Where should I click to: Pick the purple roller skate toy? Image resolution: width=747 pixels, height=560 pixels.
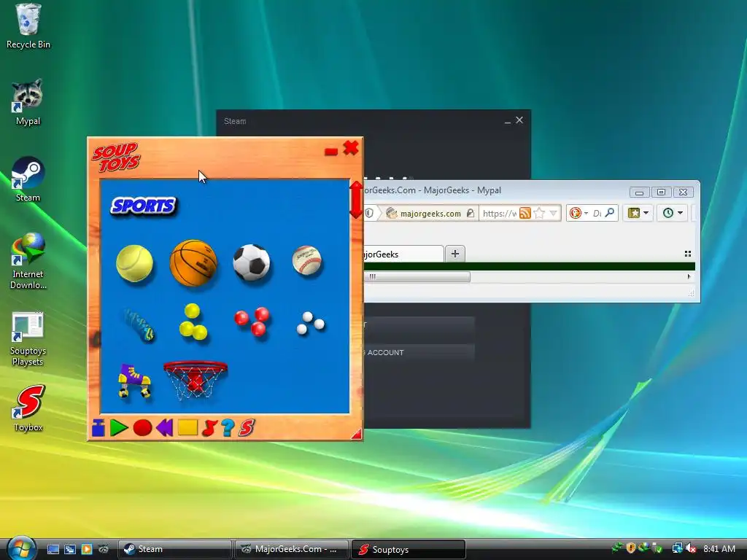point(134,380)
